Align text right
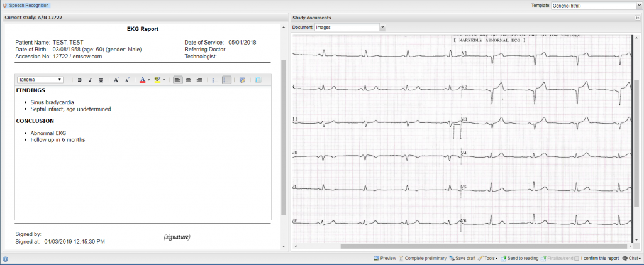 199,80
